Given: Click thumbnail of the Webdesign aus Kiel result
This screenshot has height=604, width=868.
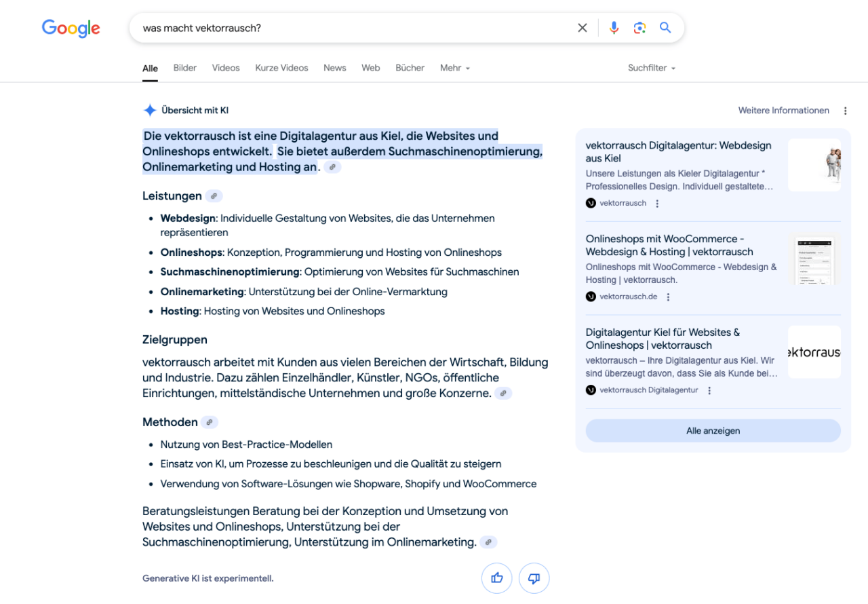Looking at the screenshot, I should point(814,165).
